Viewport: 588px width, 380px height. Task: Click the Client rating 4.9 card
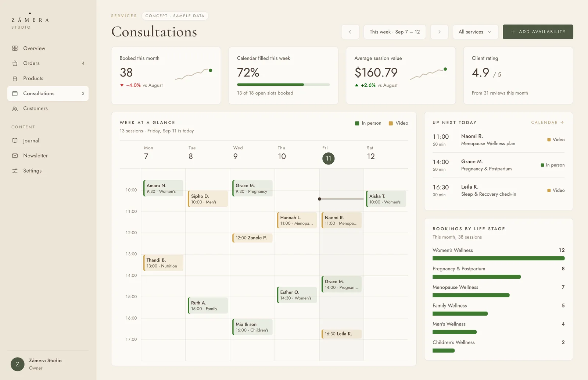518,75
